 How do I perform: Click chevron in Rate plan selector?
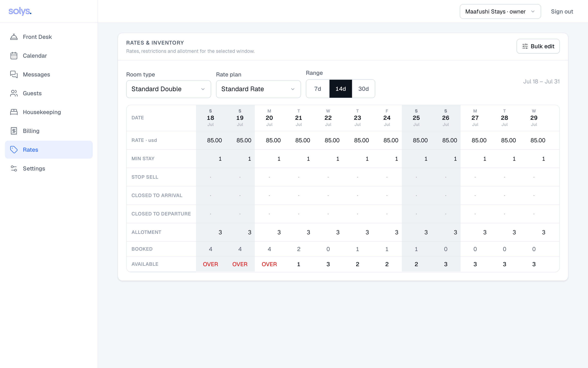pos(293,89)
